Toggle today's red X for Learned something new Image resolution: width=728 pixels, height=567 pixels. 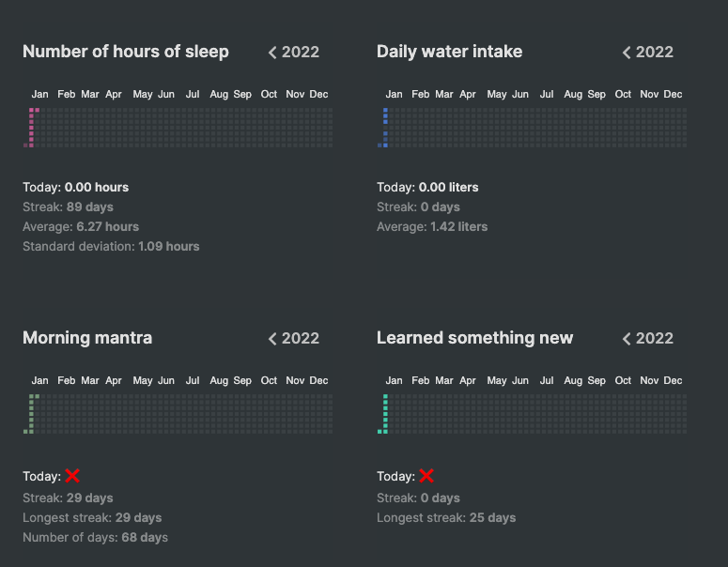pos(426,476)
